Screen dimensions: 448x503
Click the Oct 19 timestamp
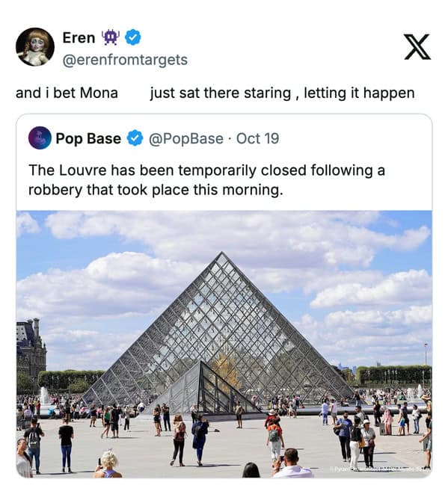tap(258, 138)
